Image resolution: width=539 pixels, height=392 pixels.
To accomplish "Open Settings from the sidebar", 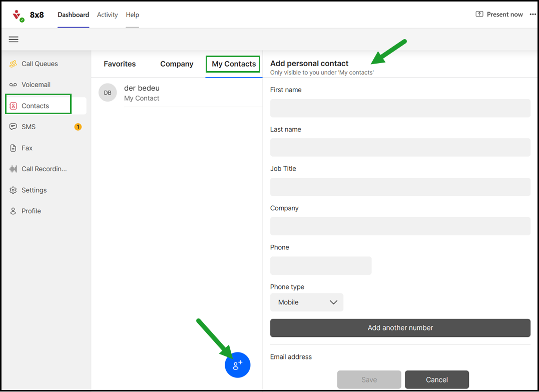I will coord(34,190).
